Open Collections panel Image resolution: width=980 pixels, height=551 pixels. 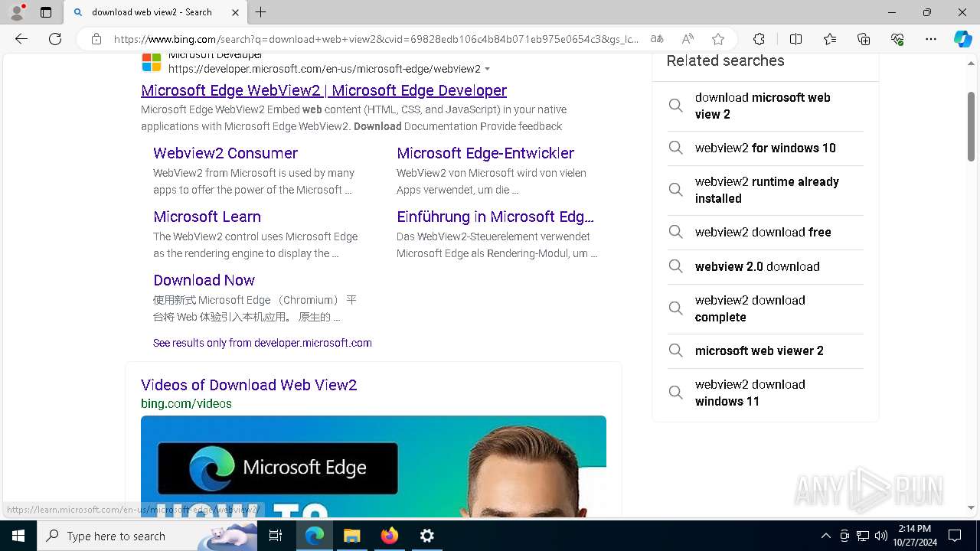click(x=864, y=39)
